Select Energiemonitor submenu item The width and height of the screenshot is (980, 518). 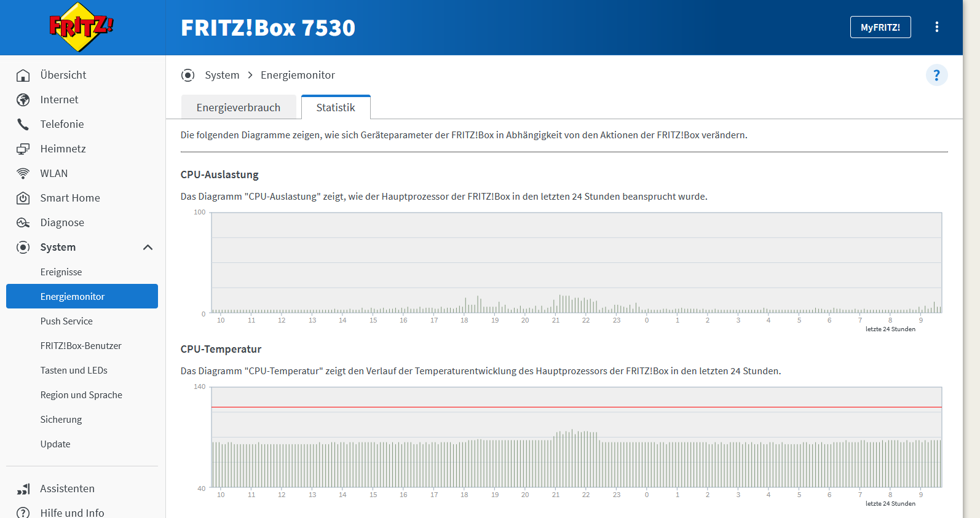click(82, 296)
